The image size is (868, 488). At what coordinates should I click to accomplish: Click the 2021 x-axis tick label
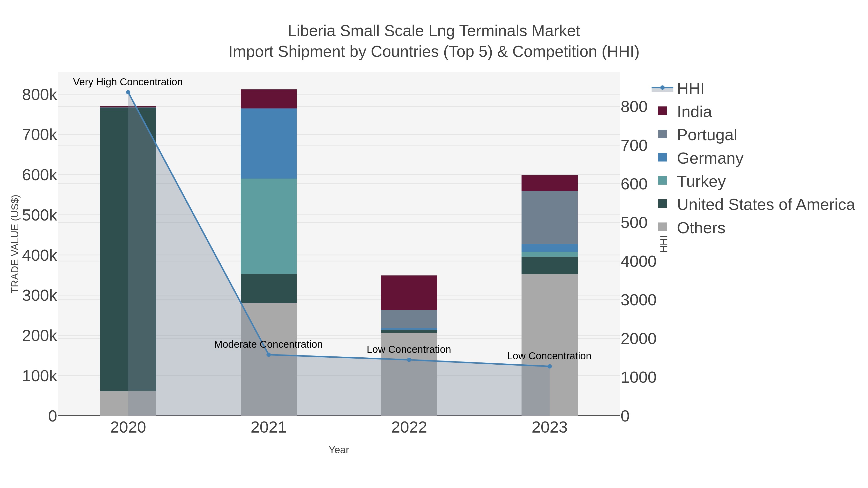point(269,428)
